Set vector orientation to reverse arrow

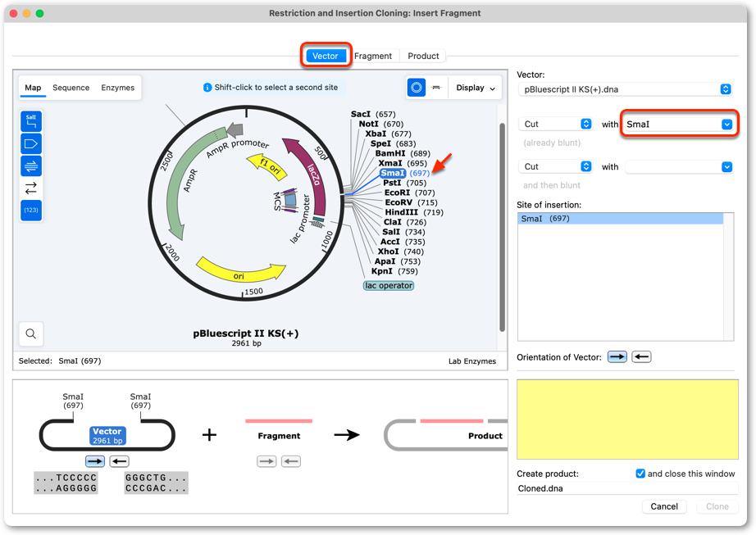click(x=641, y=357)
